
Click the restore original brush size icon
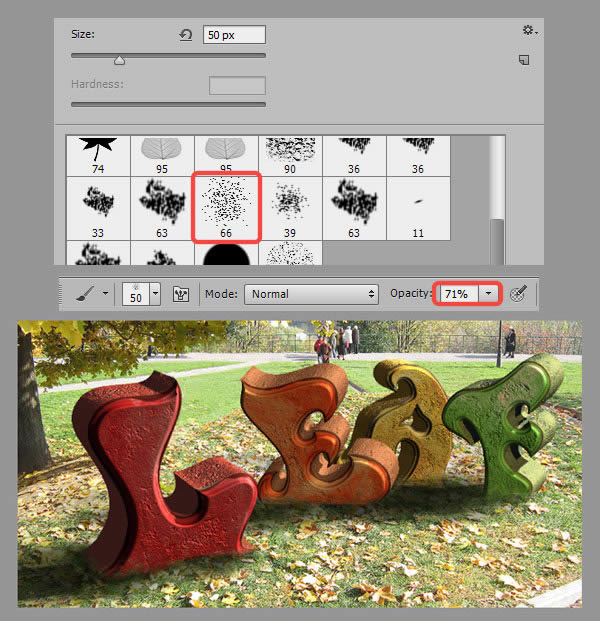185,35
